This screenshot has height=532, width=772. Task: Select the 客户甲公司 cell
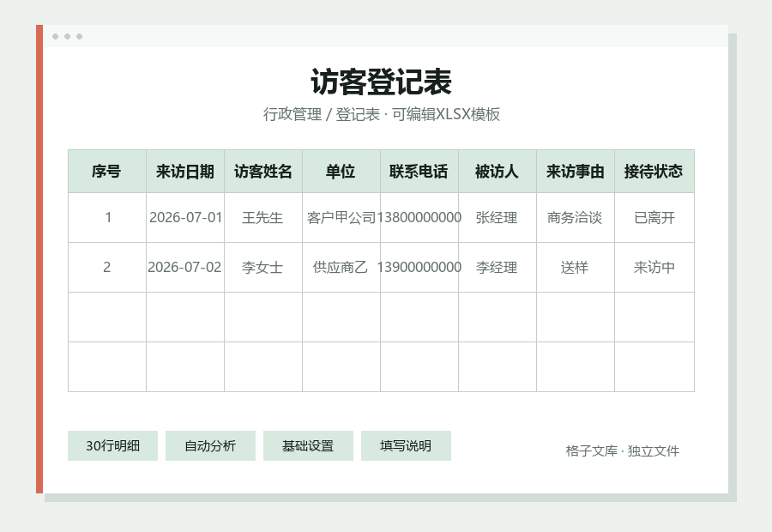[x=341, y=217]
